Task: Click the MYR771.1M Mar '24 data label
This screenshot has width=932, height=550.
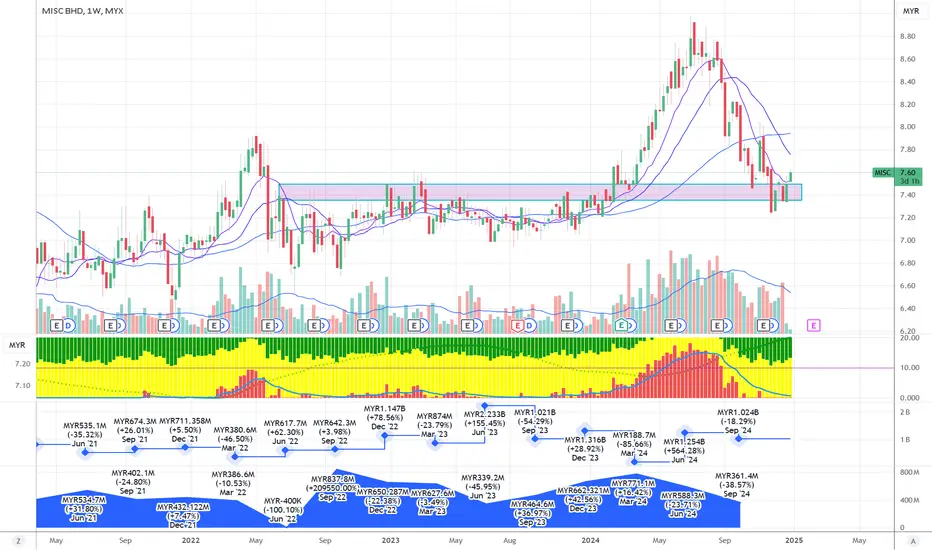Action: (x=633, y=492)
